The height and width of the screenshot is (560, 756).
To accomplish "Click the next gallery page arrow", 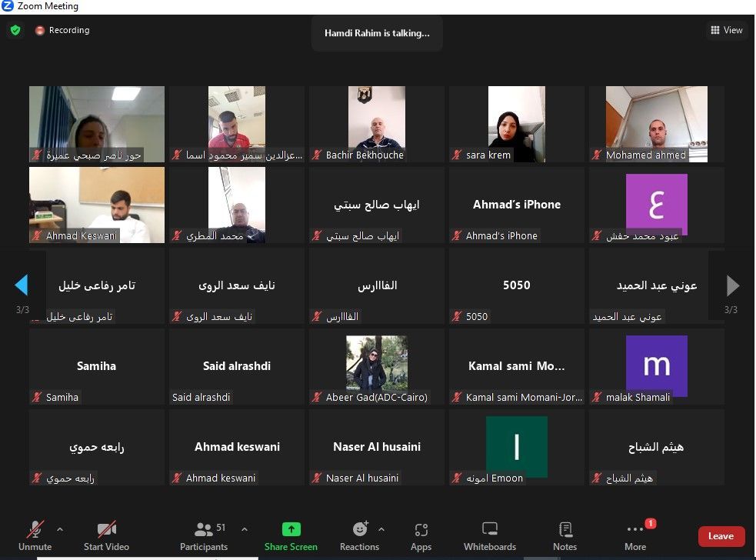I will 733,285.
